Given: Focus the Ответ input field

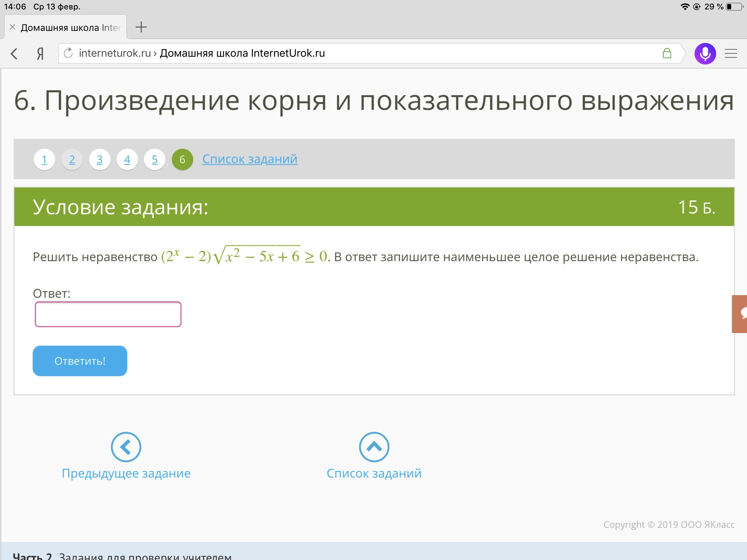Looking at the screenshot, I should pos(108,314).
